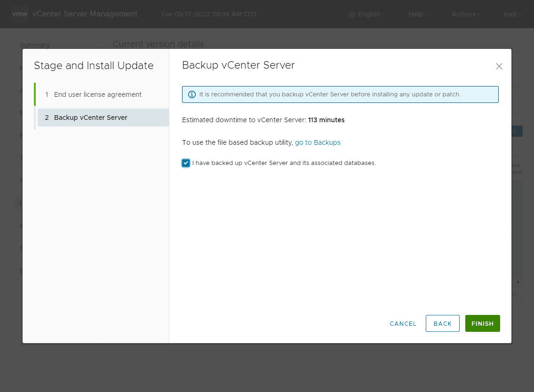Open the Actions dropdown menu

click(x=466, y=14)
